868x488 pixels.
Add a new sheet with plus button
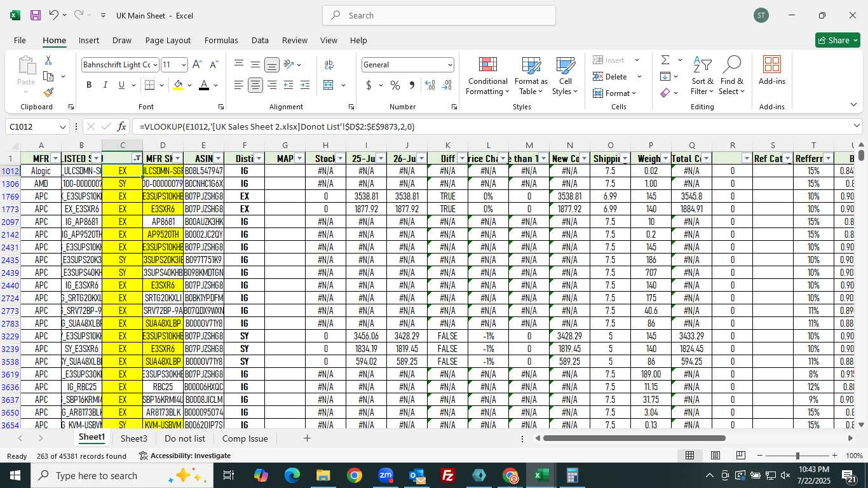click(307, 438)
